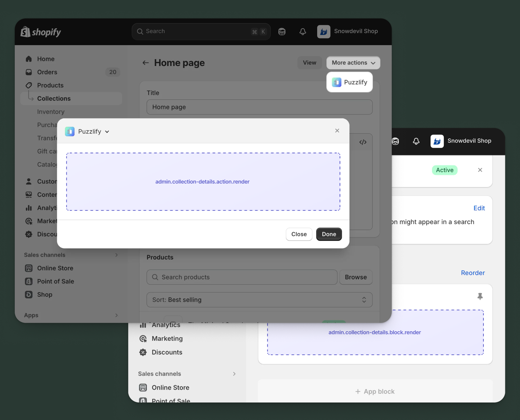Go back using arrow beside Home page
The image size is (520, 420).
click(146, 63)
